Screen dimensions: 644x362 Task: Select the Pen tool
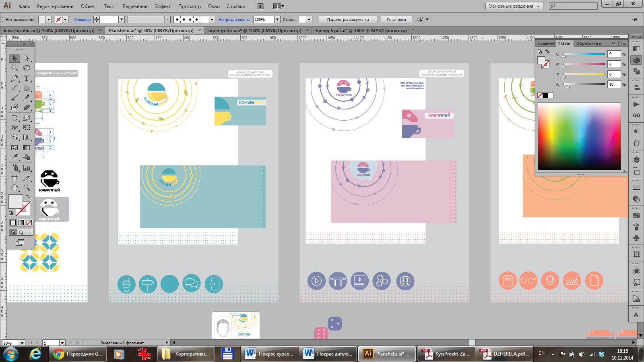click(14, 78)
